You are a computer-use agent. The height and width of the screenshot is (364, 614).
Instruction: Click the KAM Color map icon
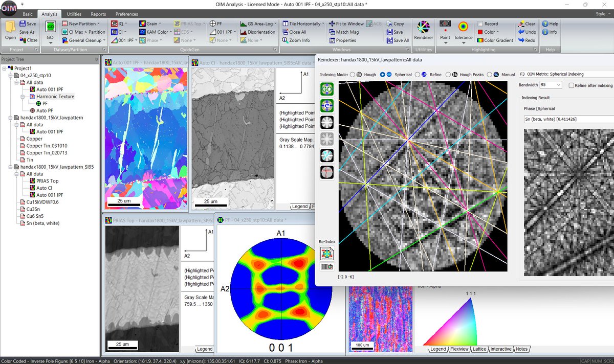pos(142,32)
